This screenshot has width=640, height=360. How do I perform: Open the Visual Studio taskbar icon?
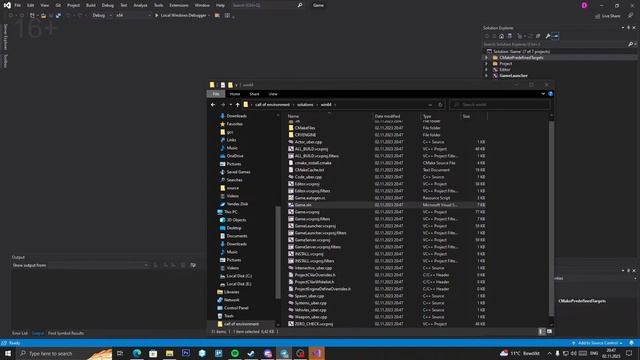(x=317, y=353)
